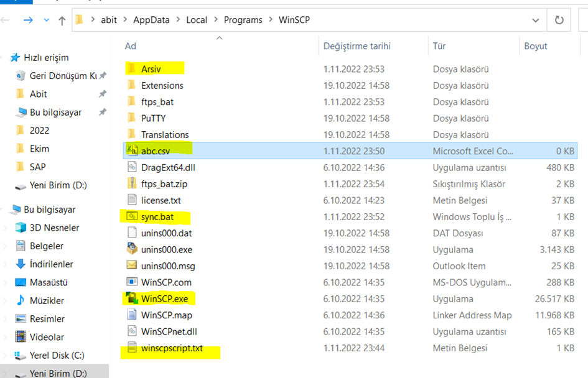Open the 'Ekim' quick access folder
This screenshot has width=588, height=378.
point(39,149)
